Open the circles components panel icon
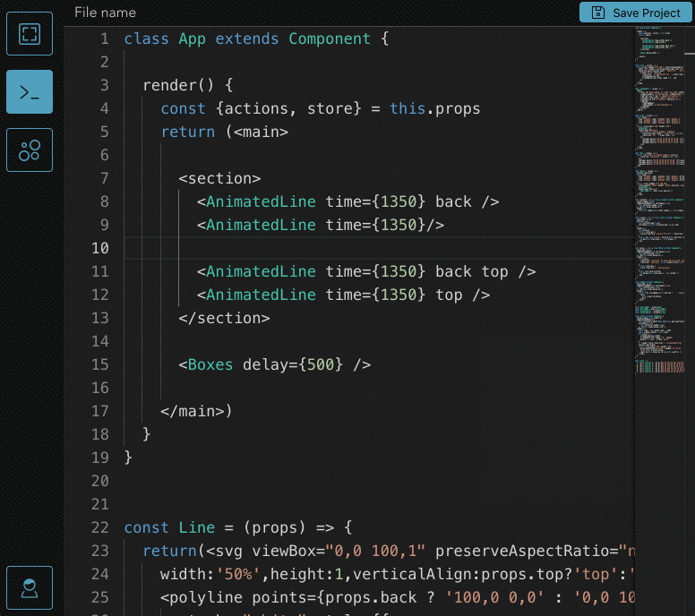Screen dimensions: 695x616 click(x=30, y=150)
